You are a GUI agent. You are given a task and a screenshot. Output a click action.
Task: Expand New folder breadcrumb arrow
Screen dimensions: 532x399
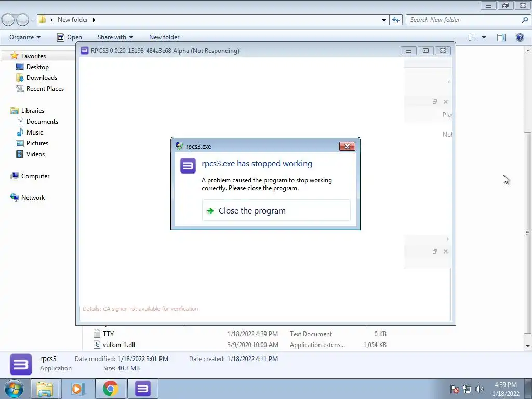coord(94,20)
